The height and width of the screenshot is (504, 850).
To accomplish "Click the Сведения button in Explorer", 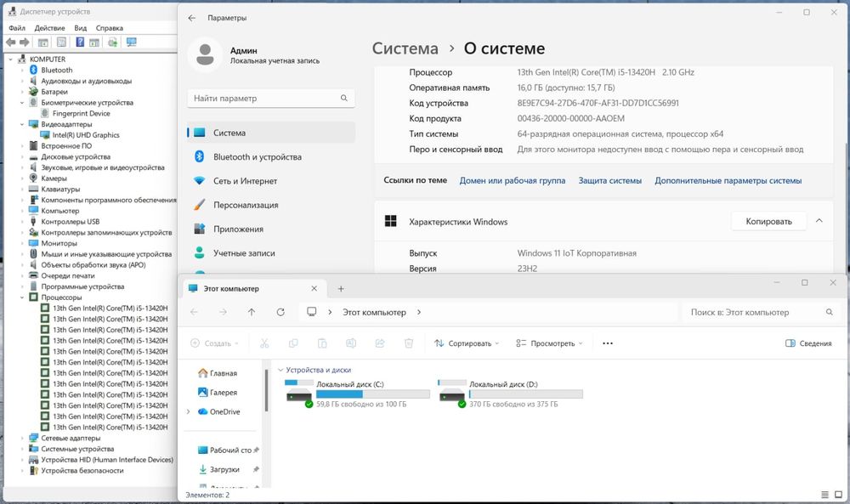I will point(808,343).
